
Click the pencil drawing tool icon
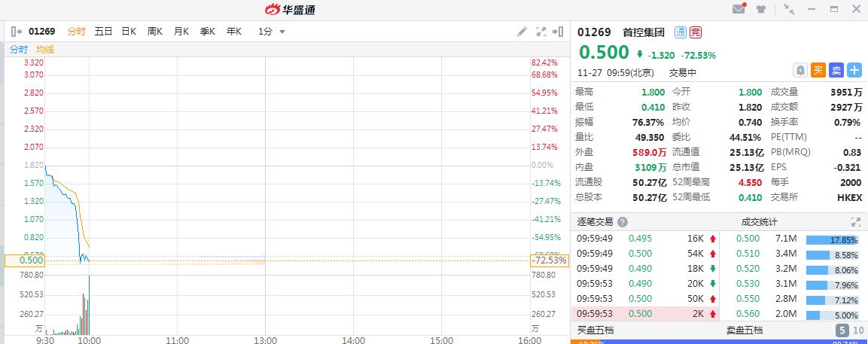coord(522,32)
